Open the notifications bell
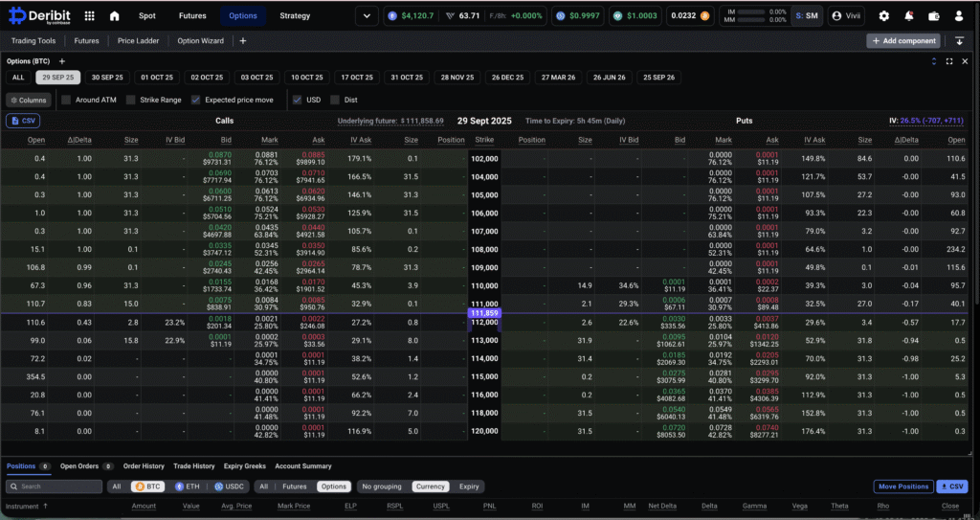Viewport: 980px width, 520px height. (908, 16)
